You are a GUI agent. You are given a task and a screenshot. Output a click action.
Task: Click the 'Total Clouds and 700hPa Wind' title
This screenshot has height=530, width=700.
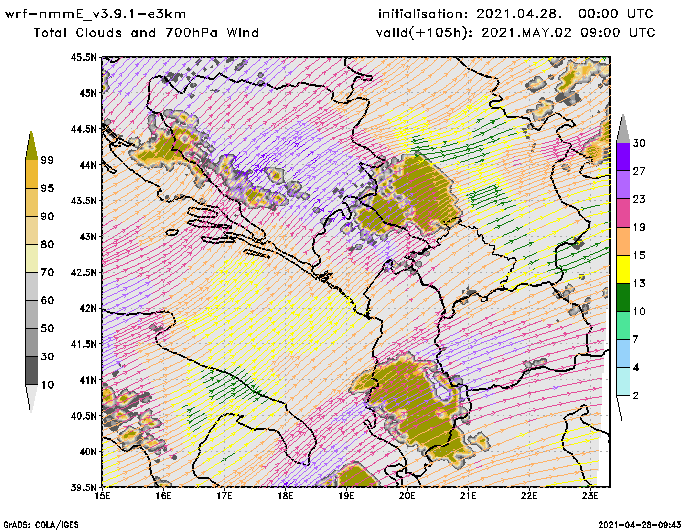click(x=146, y=32)
